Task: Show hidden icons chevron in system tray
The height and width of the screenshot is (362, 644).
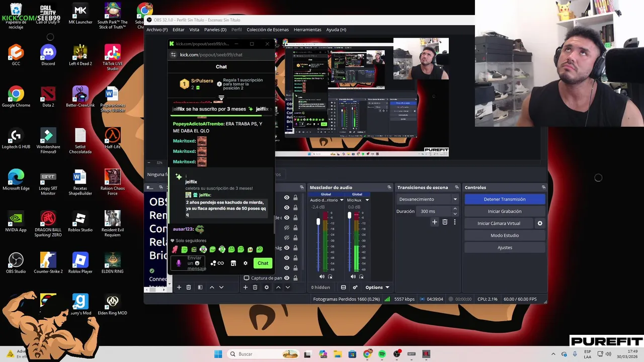Action: (553, 354)
